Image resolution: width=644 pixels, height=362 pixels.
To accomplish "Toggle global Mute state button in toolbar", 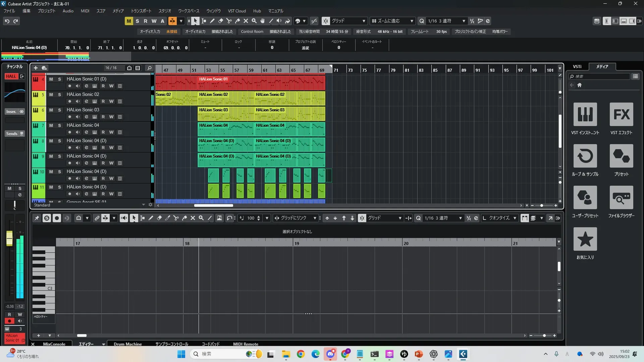I will [x=129, y=21].
